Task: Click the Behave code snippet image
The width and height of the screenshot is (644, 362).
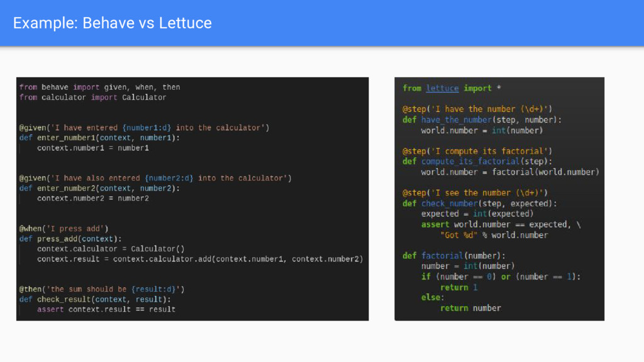Action: [x=192, y=199]
